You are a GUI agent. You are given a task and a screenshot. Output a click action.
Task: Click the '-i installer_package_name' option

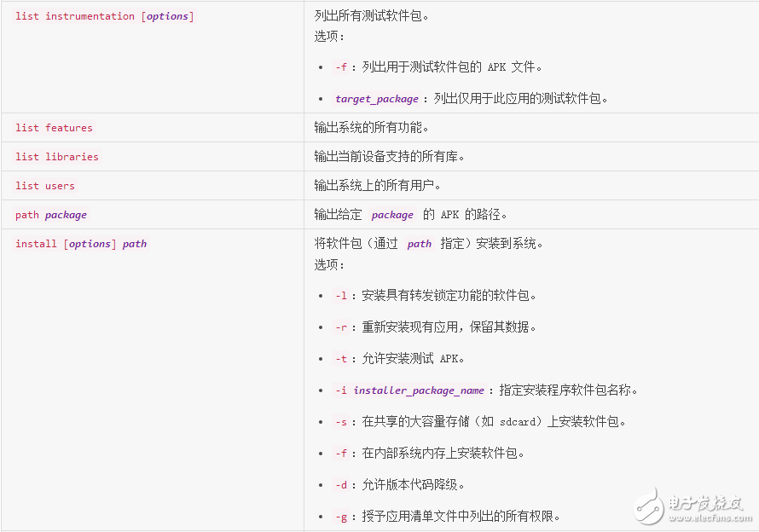point(409,390)
